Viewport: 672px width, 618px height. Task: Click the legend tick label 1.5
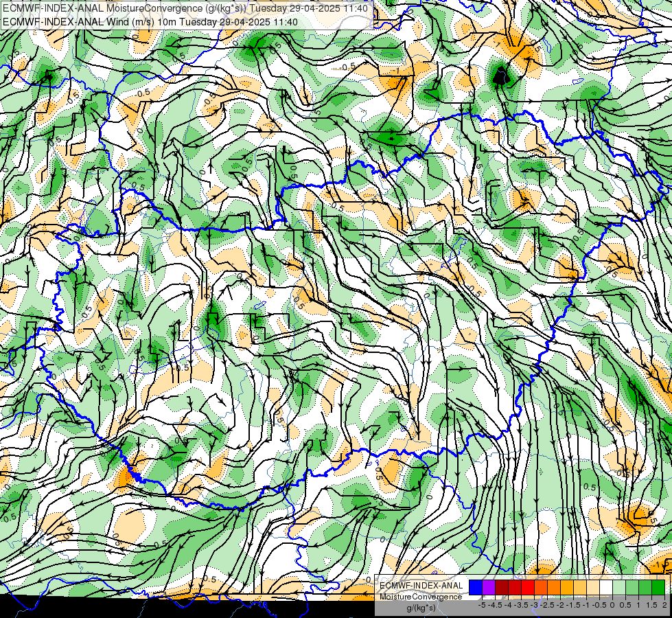click(x=651, y=605)
